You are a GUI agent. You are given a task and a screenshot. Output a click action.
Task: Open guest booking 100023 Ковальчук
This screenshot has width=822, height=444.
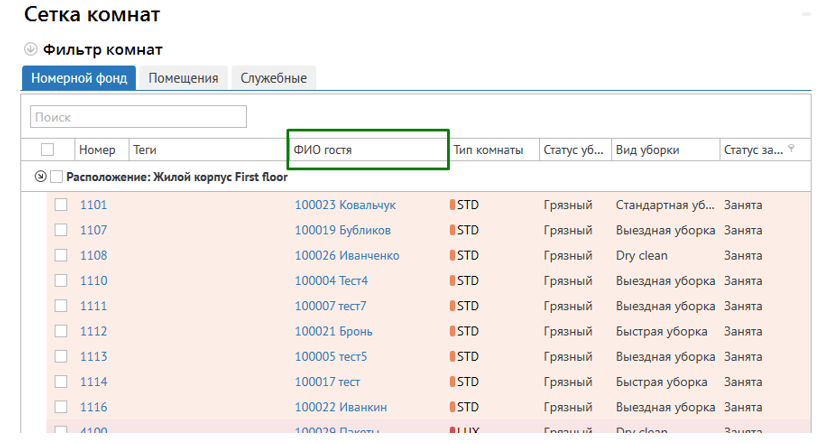click(345, 205)
